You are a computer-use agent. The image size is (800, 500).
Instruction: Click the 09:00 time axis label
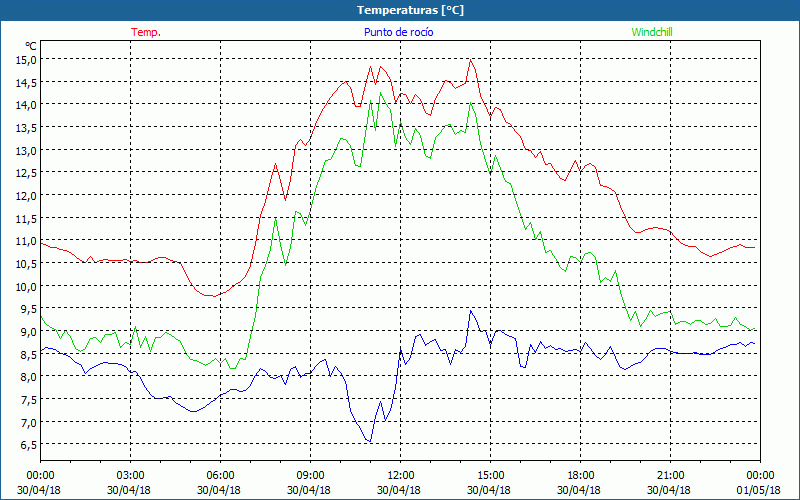point(310,476)
